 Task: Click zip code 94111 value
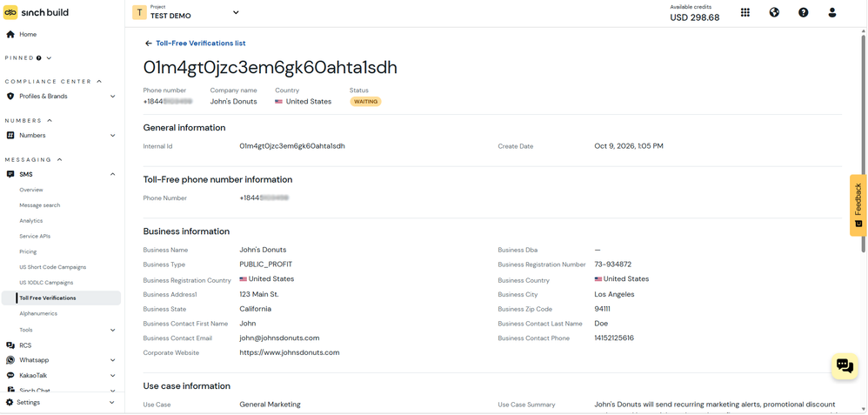(x=602, y=309)
